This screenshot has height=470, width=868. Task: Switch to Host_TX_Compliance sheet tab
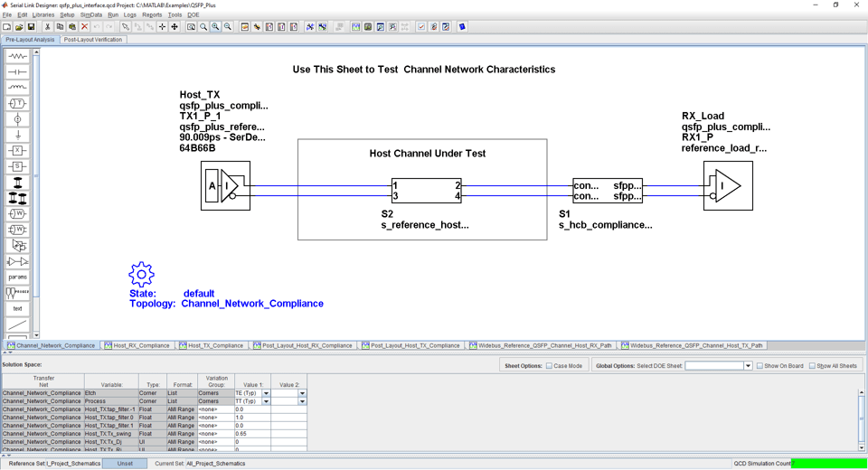pos(211,345)
